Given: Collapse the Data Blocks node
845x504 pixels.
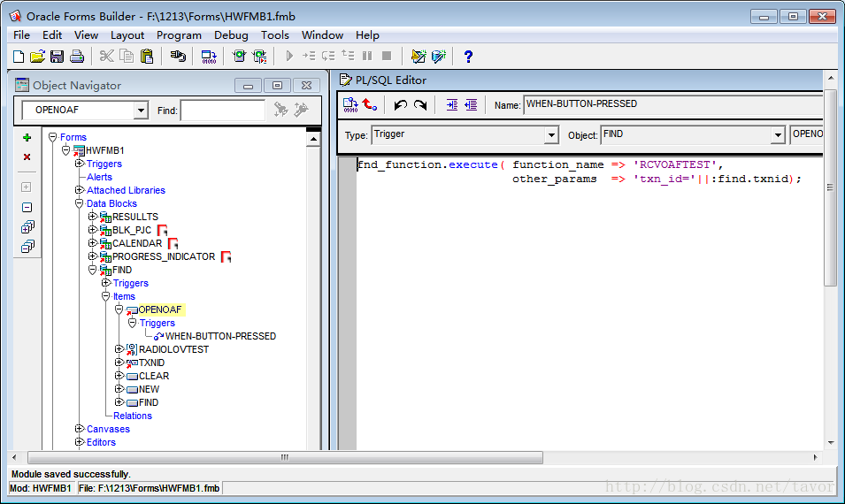Looking at the screenshot, I should pyautogui.click(x=80, y=203).
